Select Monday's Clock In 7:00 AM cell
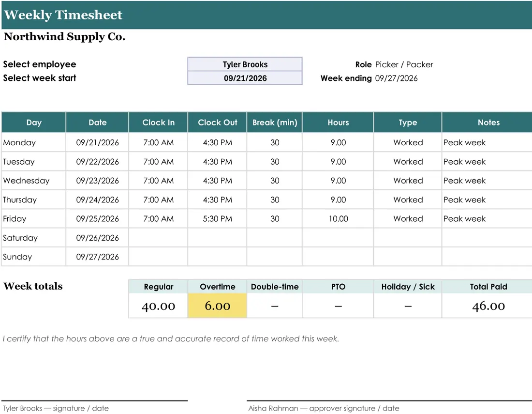This screenshot has height=414, width=532. click(158, 142)
